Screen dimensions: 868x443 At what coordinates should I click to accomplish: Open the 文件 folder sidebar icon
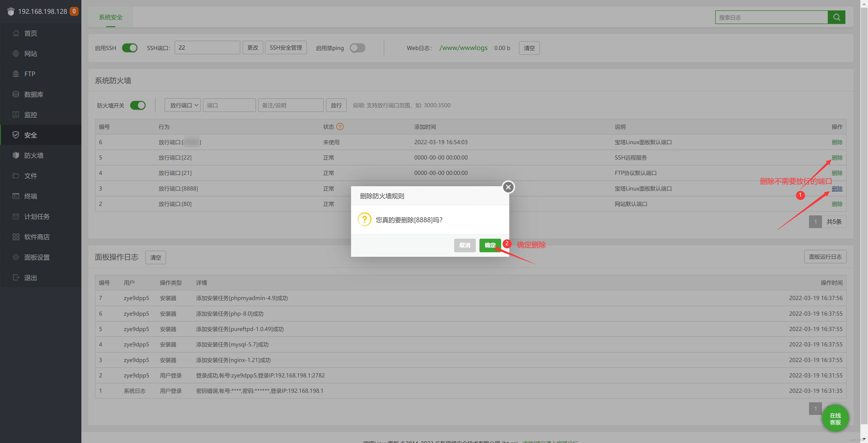(16, 175)
